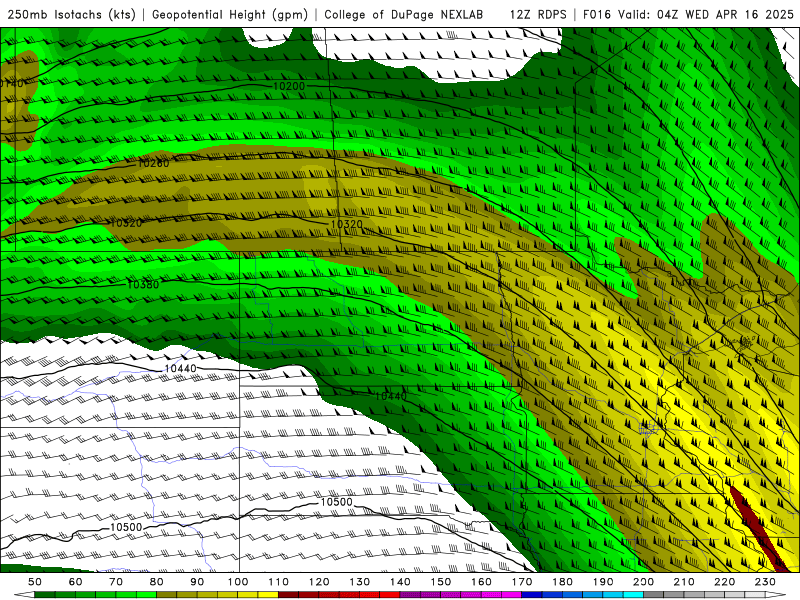Viewport: 800px width, 600px height.
Task: Click the 10380 height contour label
Action: click(x=143, y=285)
